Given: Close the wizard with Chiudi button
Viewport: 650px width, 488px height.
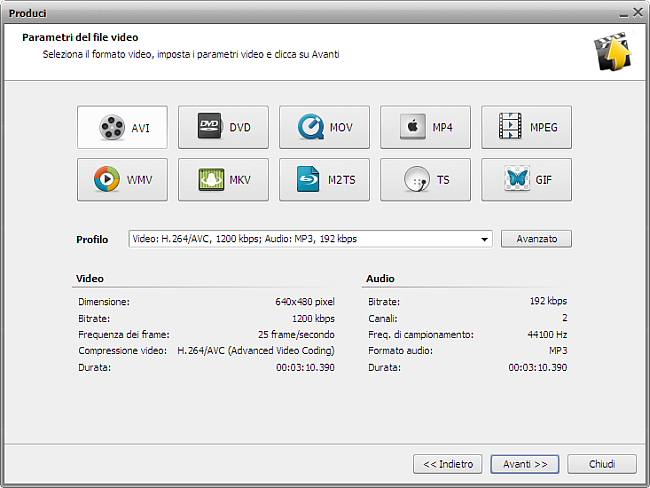Looking at the screenshot, I should point(602,464).
